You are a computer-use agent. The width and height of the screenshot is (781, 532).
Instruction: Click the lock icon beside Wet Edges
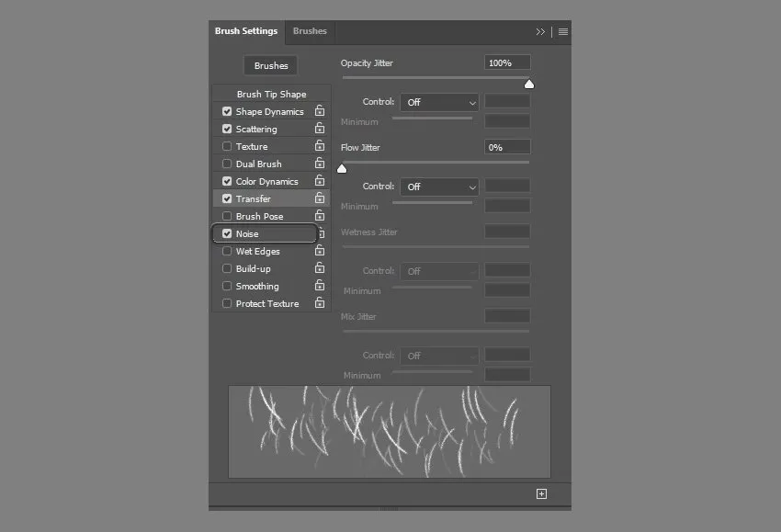pos(320,251)
